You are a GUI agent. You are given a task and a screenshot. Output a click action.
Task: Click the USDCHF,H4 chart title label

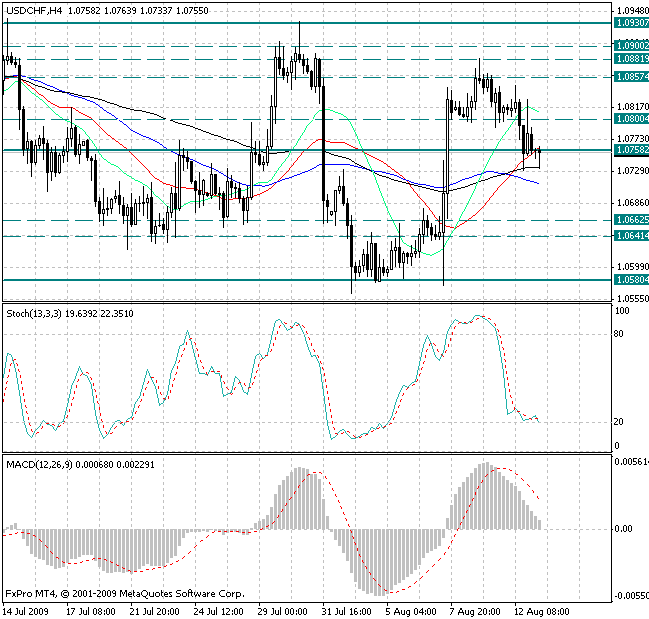[x=32, y=9]
